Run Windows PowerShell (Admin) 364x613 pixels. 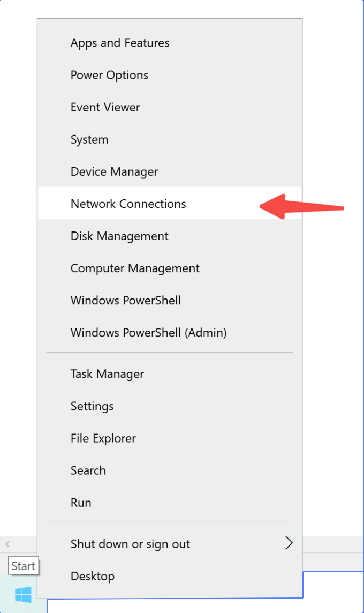(148, 332)
